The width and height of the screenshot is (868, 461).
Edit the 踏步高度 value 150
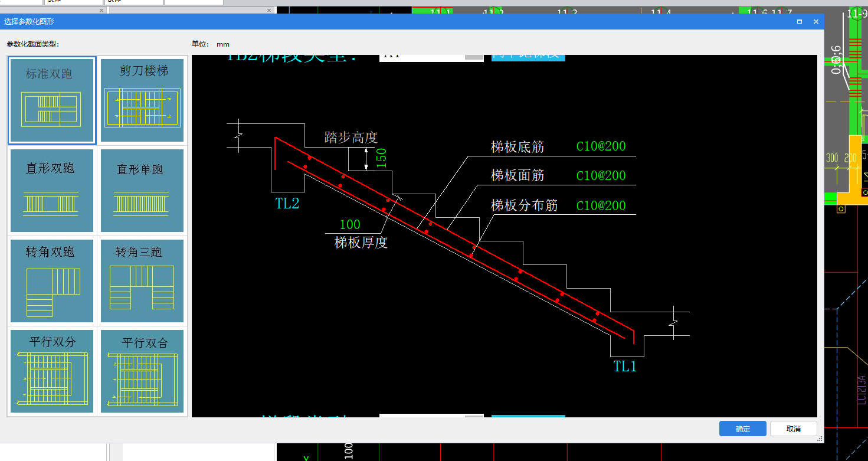click(x=381, y=159)
